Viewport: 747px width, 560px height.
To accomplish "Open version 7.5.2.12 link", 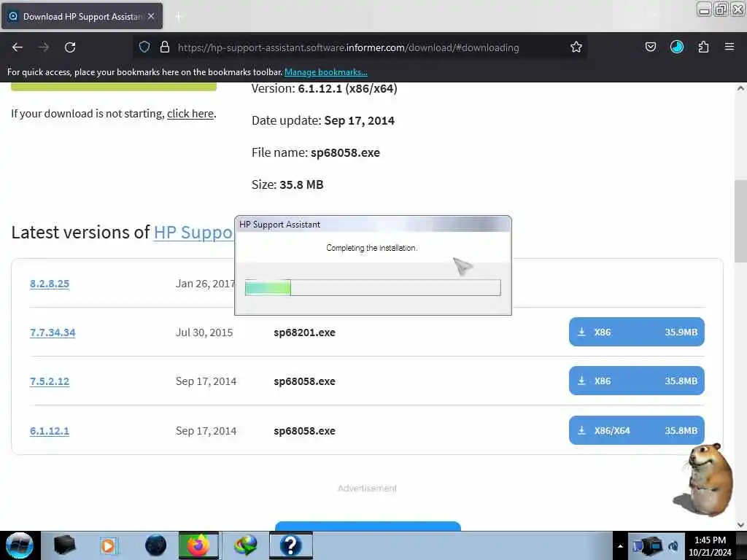I will coord(50,381).
